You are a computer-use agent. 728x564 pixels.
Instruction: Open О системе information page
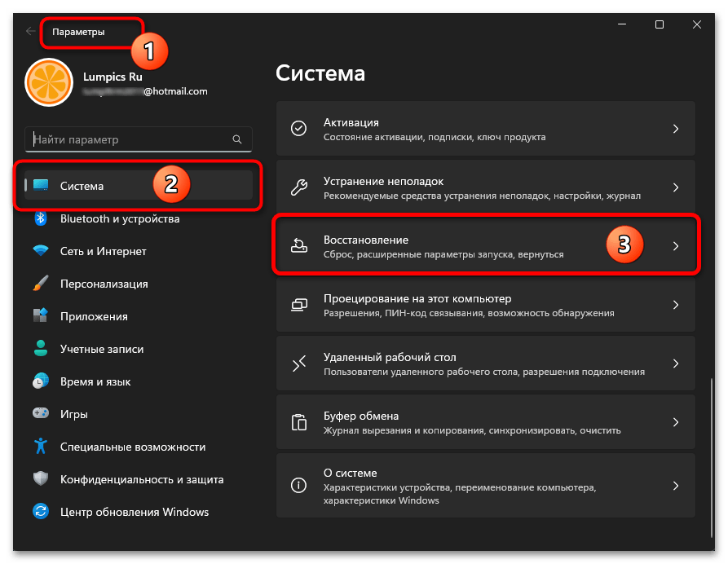coord(486,486)
